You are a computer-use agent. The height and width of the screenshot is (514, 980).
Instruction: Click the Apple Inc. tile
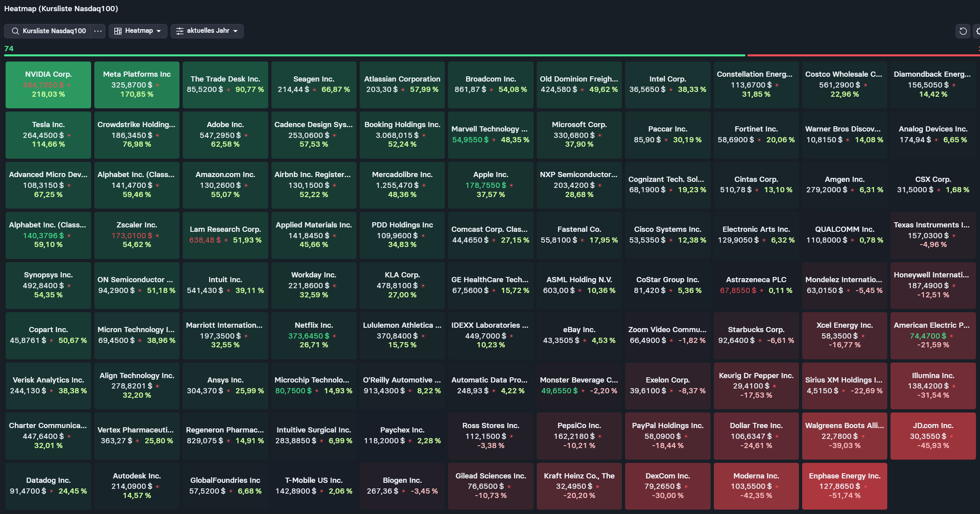[491, 185]
